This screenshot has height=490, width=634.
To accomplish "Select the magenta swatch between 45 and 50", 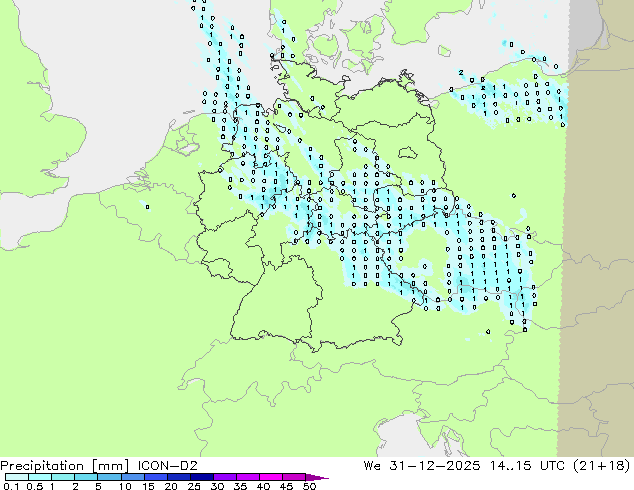I will point(294,477).
